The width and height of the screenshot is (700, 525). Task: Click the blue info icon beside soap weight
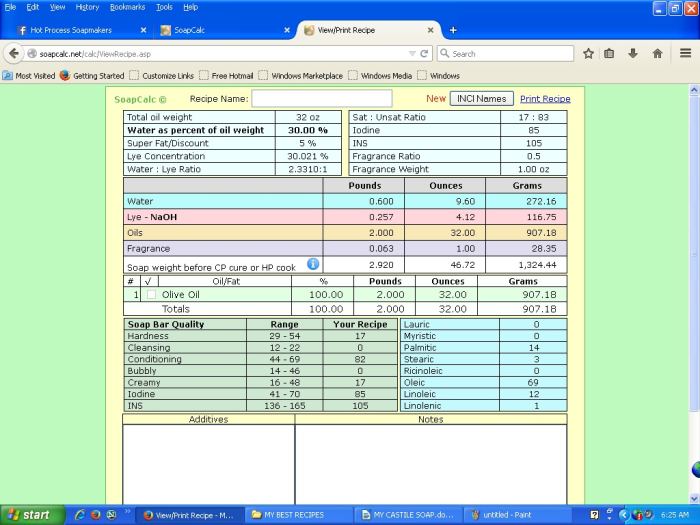(x=313, y=264)
